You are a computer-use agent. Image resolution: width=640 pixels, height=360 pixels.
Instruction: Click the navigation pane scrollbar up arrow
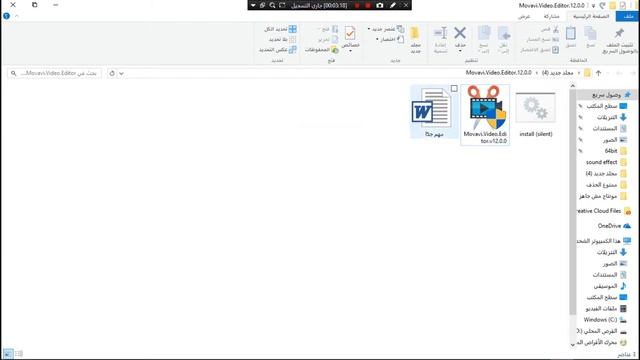coord(573,86)
